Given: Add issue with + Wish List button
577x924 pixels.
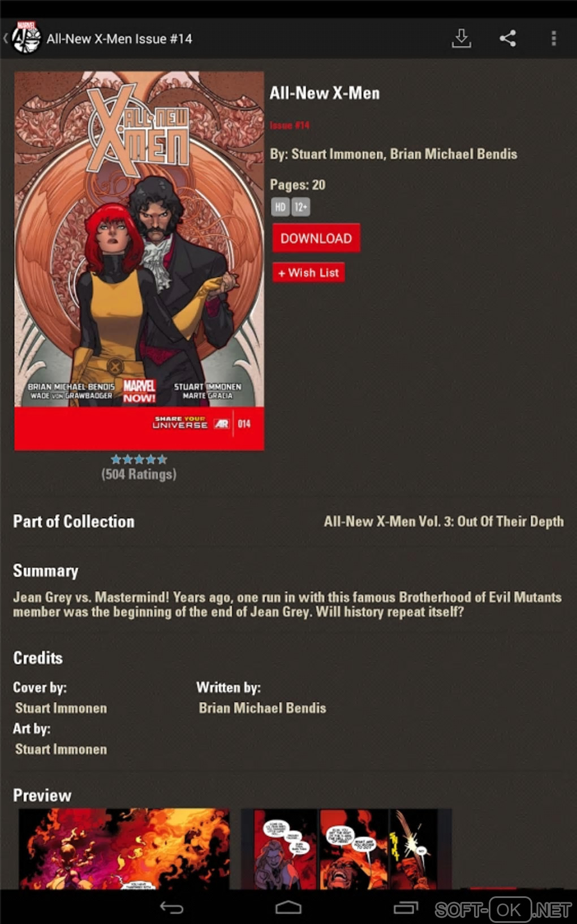Looking at the screenshot, I should pos(308,272).
